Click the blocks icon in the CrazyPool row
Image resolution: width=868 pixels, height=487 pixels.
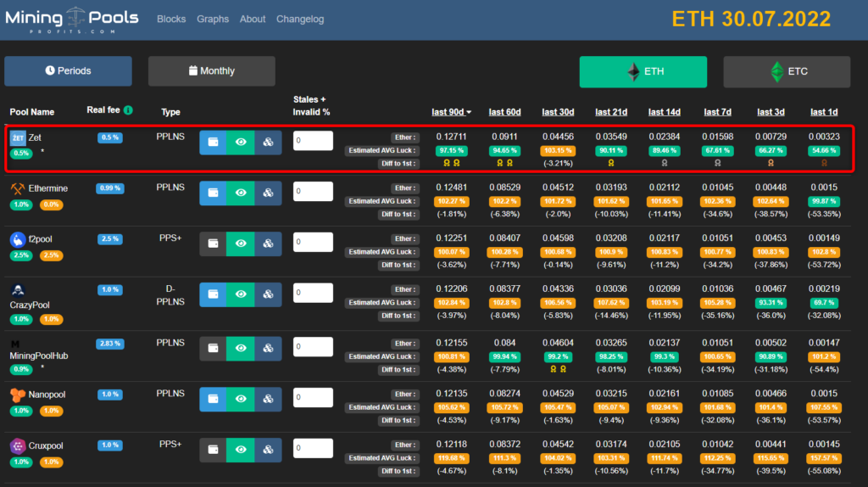269,294
